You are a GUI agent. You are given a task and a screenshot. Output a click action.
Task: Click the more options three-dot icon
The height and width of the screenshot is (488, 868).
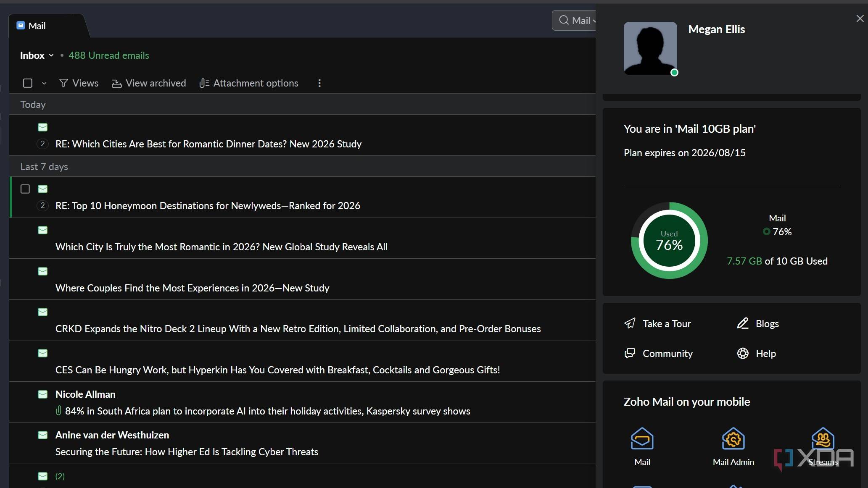point(319,83)
